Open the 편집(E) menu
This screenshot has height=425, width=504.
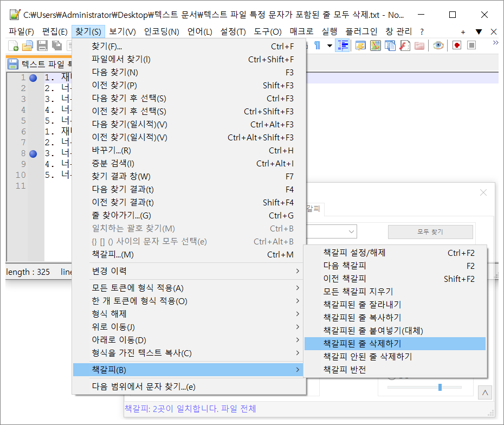pos(55,31)
